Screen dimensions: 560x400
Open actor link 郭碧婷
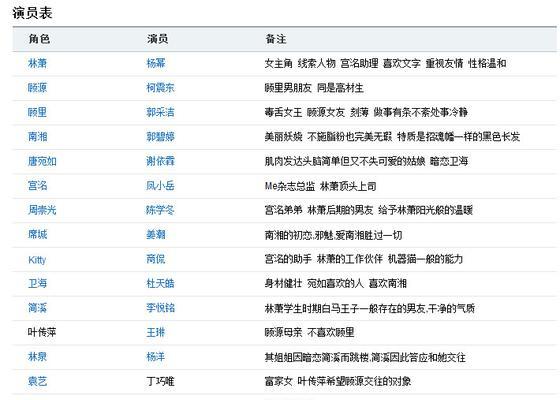point(160,137)
